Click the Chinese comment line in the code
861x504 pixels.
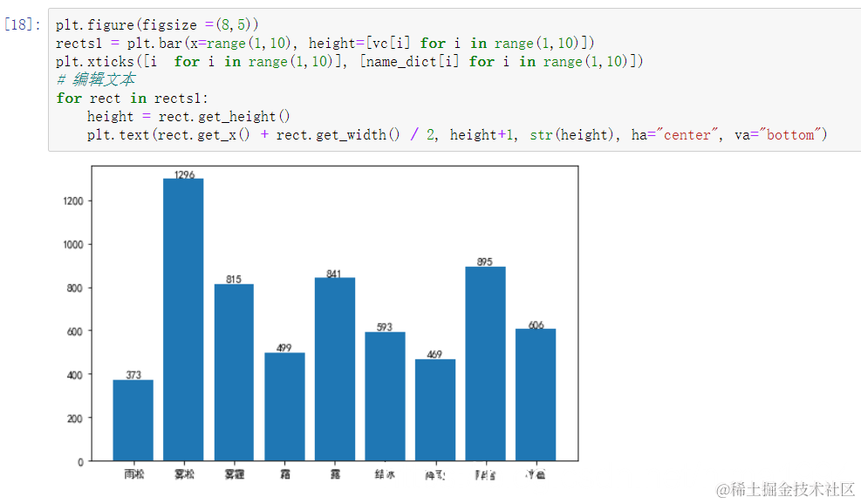point(96,79)
